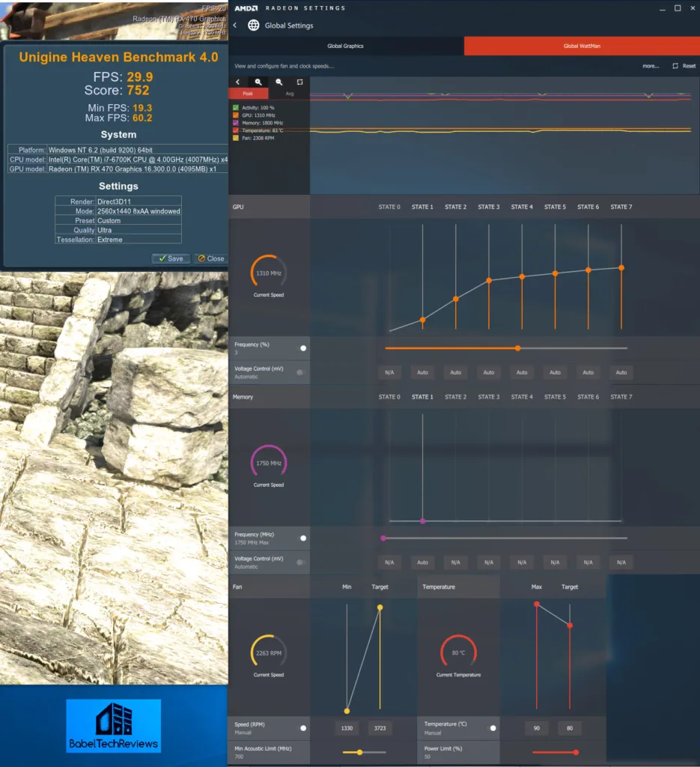Switch to the Global Graphics tab
The image size is (700, 767).
[x=345, y=46]
